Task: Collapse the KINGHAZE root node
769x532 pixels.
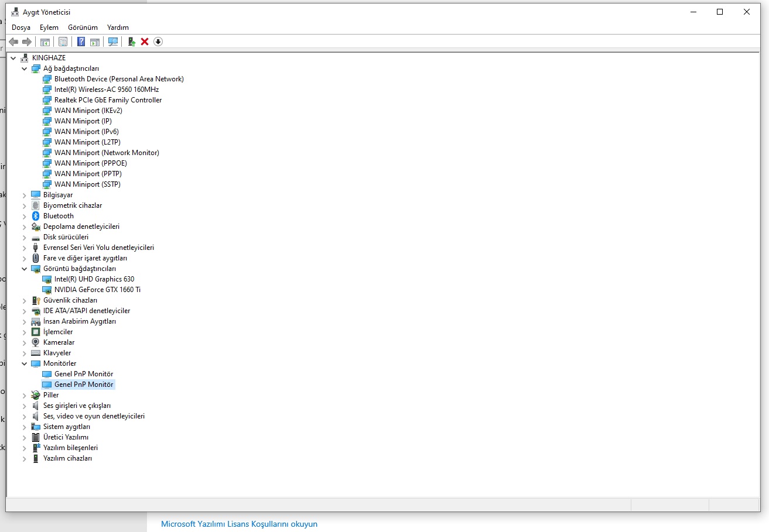Action: point(13,58)
